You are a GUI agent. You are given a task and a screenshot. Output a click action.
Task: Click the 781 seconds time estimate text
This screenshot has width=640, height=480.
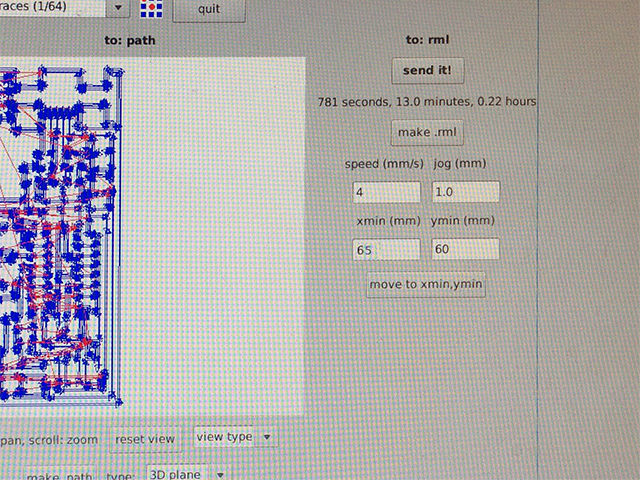point(427,101)
